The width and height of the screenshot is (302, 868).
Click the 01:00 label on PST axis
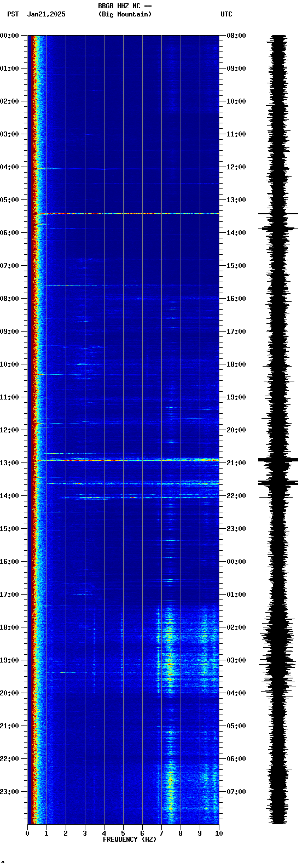tap(9, 68)
